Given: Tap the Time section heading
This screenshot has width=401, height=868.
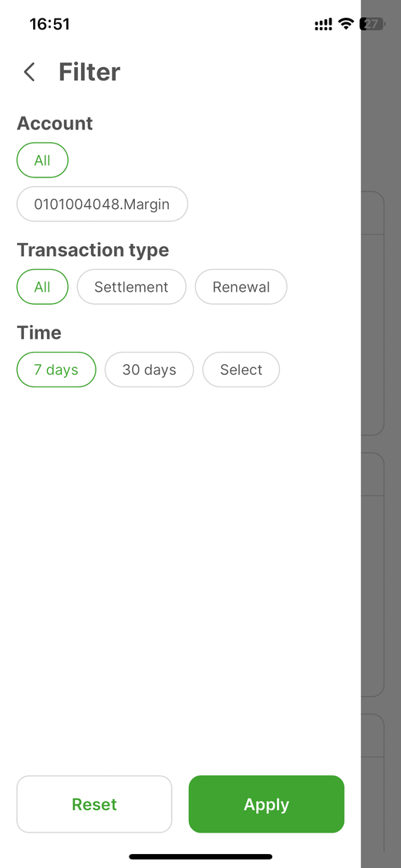Looking at the screenshot, I should pos(39,332).
